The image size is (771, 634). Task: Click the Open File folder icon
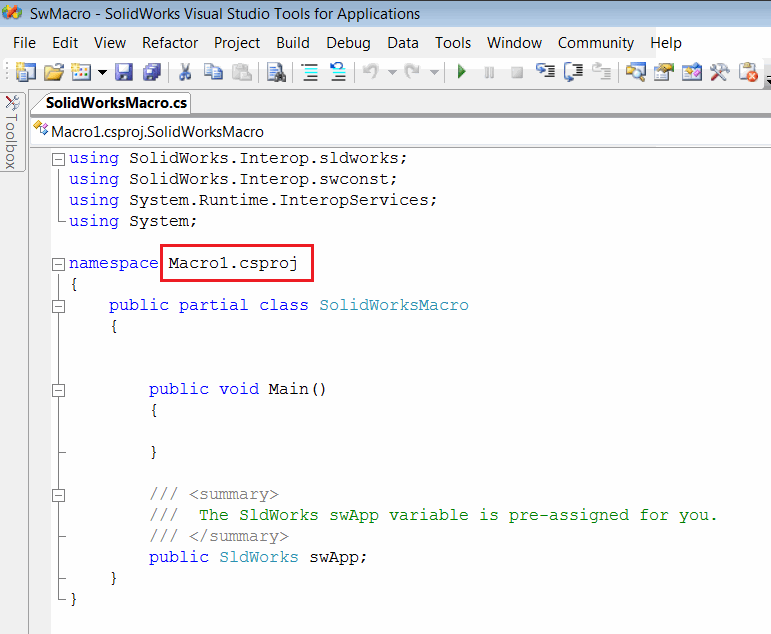point(54,72)
